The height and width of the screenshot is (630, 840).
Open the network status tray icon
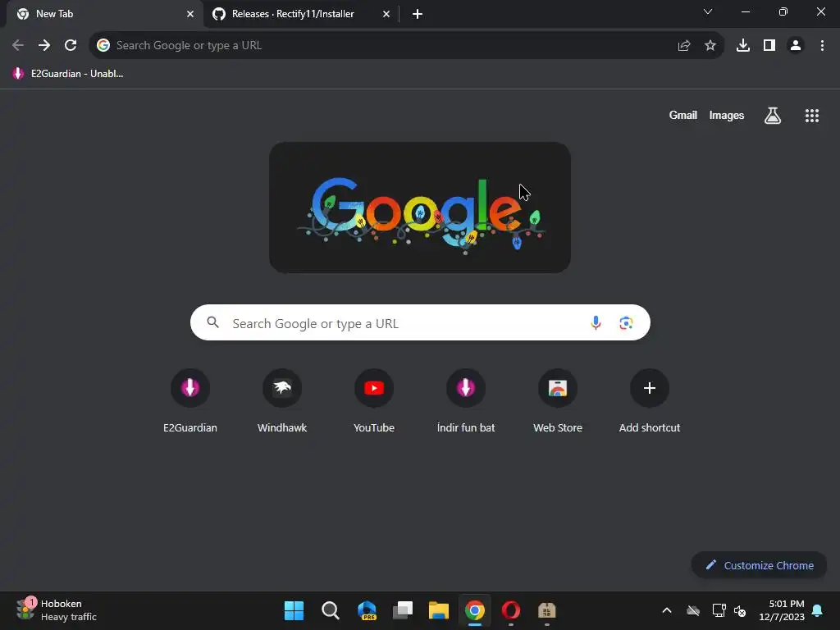719,610
